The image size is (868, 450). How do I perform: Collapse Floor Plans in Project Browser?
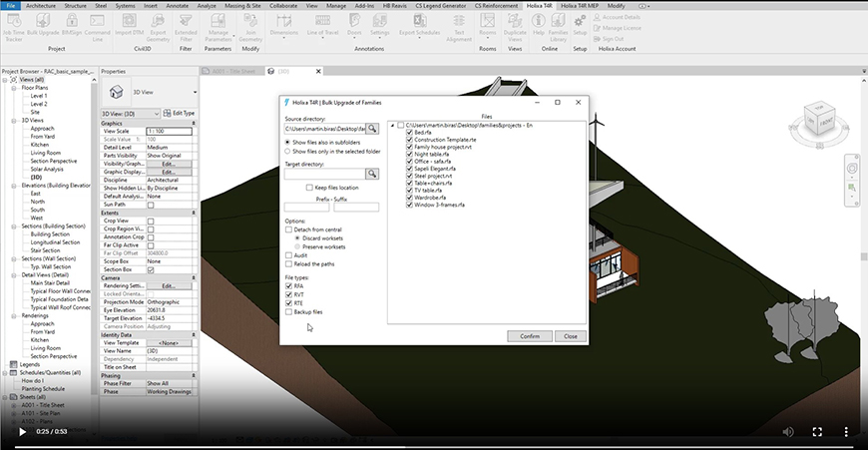click(x=14, y=88)
